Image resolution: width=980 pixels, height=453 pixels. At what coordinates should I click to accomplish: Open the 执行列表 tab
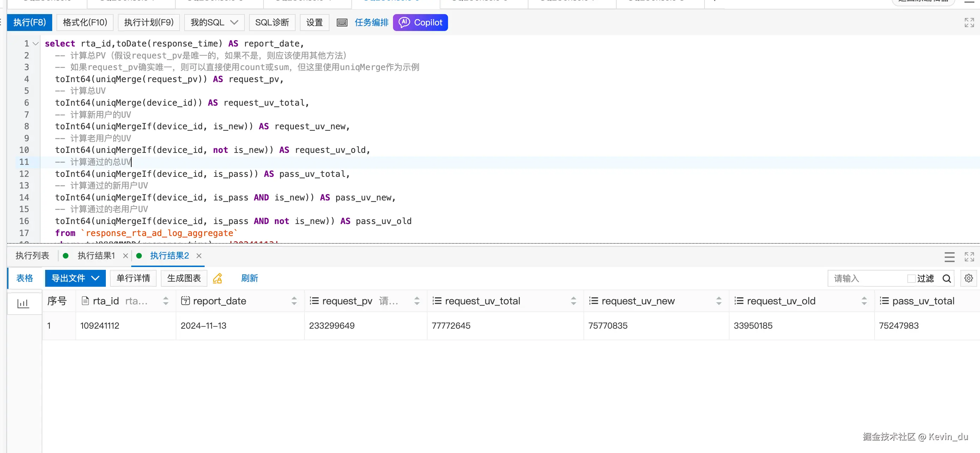click(32, 256)
